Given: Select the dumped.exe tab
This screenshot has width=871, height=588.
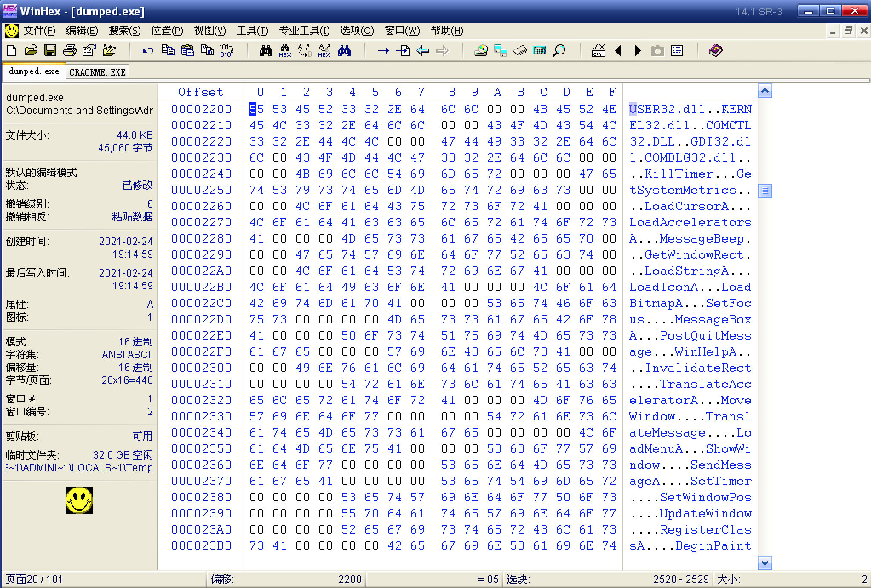Looking at the screenshot, I should pos(34,71).
